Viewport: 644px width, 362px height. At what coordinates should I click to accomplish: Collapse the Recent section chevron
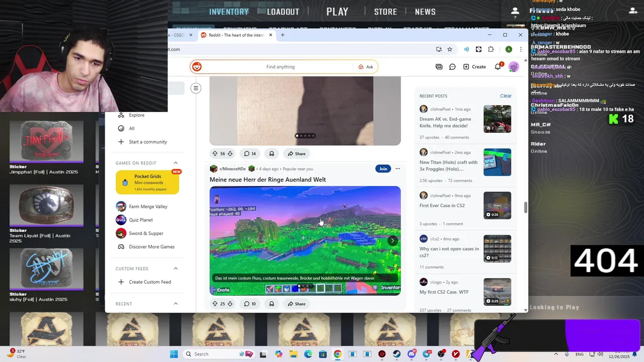176,304
